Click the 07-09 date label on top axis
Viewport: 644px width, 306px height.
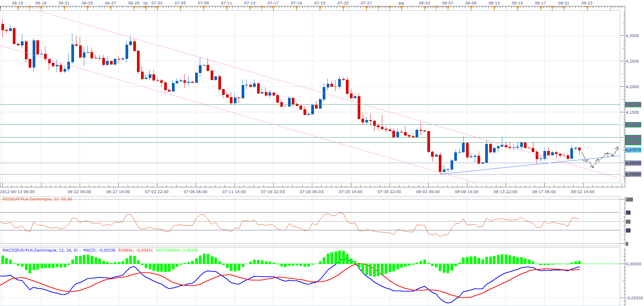(x=204, y=3)
